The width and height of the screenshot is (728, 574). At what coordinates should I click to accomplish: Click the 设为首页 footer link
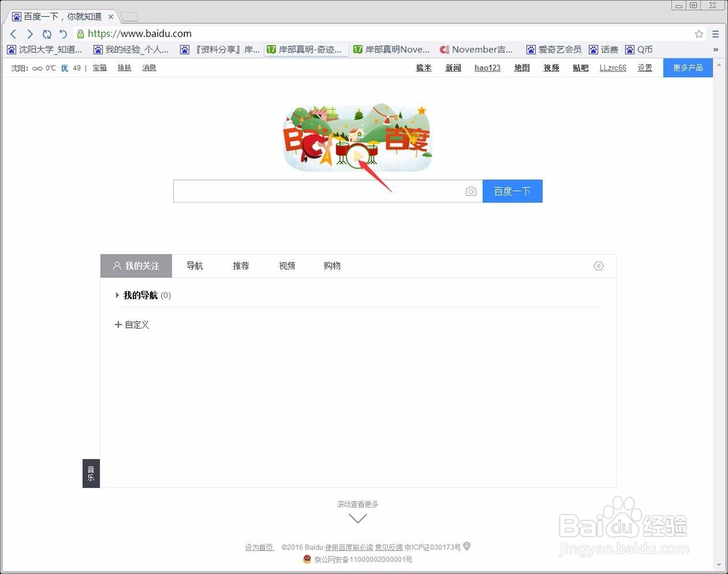pyautogui.click(x=259, y=548)
